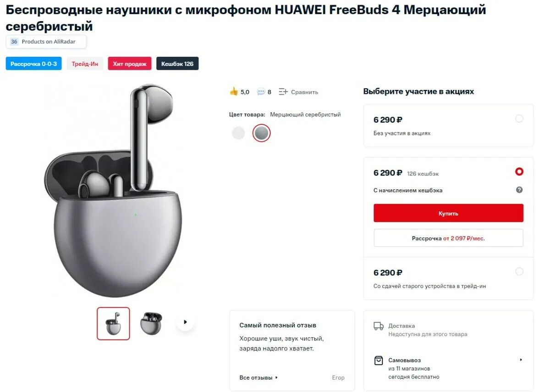Image resolution: width=550 pixels, height=392 pixels.
Task: Click the cashback question mark help icon
Action: click(x=519, y=190)
